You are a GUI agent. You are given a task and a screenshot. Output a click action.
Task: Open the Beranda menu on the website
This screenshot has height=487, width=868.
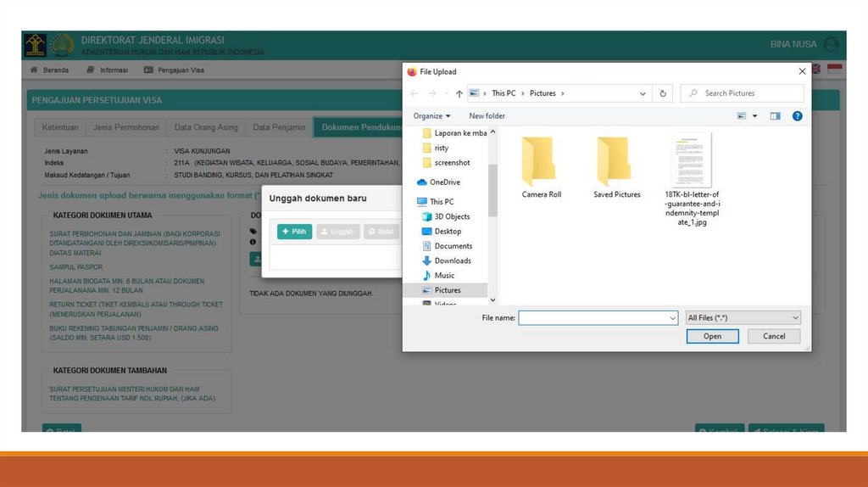[49, 70]
